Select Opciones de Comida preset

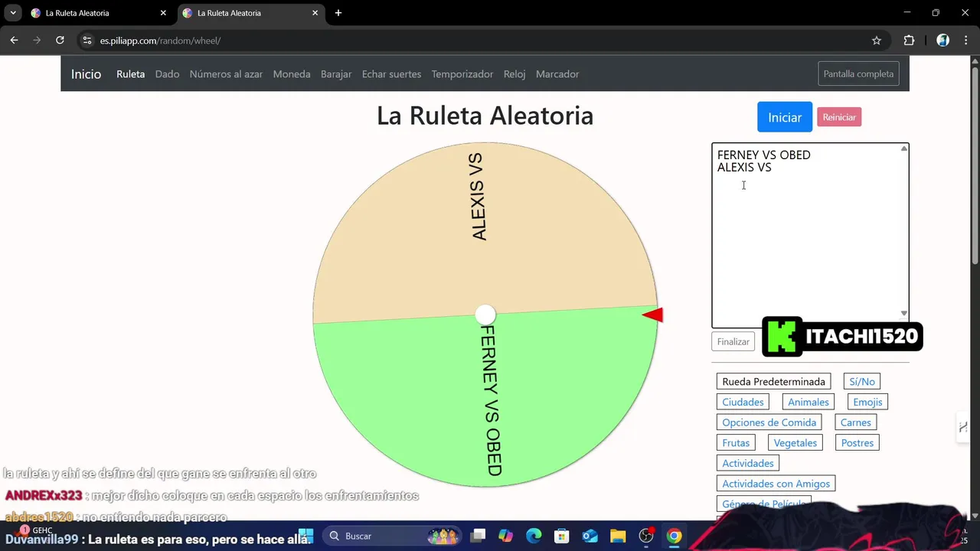tap(769, 422)
